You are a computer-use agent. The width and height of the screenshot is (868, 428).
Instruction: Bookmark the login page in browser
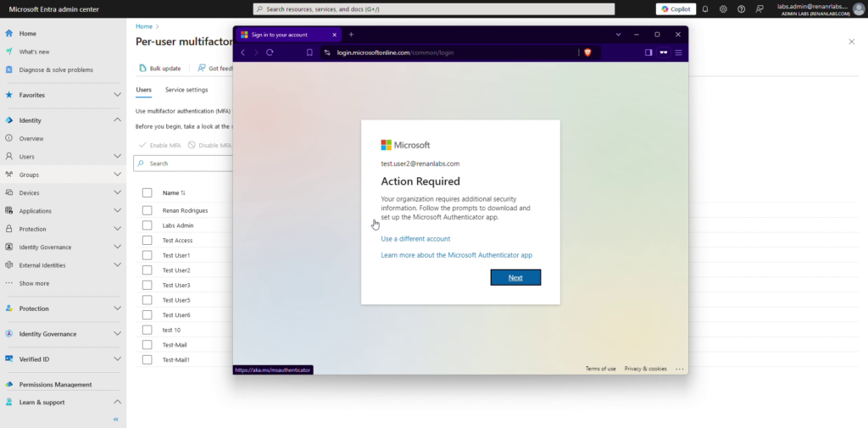309,53
